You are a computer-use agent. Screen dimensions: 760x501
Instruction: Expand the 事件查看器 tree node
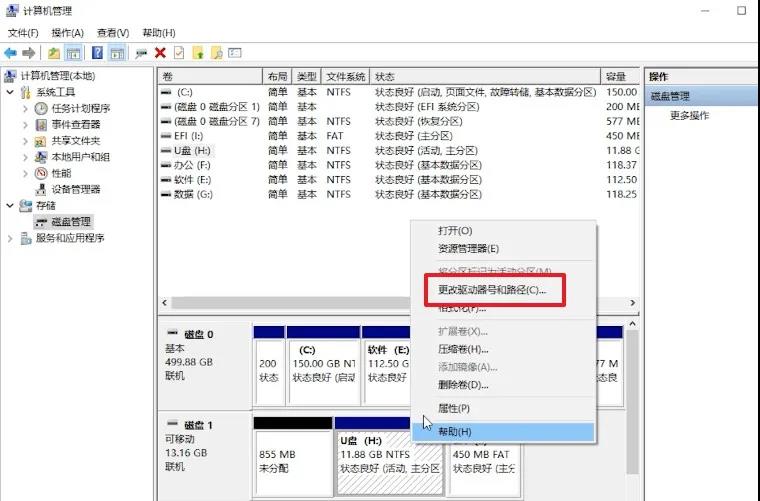click(26, 125)
